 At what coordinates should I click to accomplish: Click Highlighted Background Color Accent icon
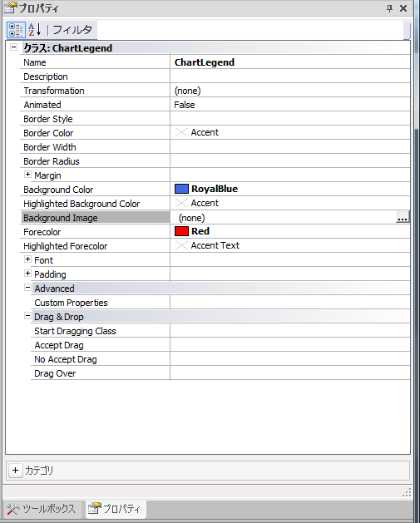tap(181, 203)
